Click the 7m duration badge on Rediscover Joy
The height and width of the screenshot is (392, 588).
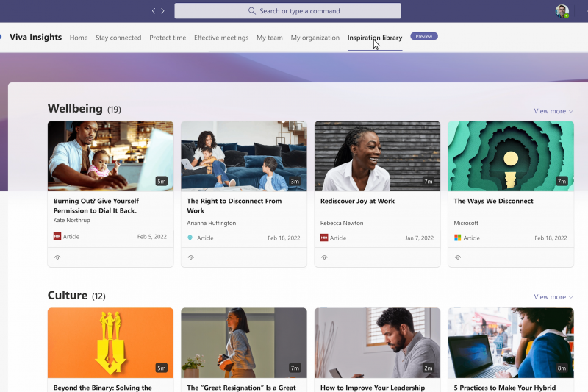(x=429, y=181)
